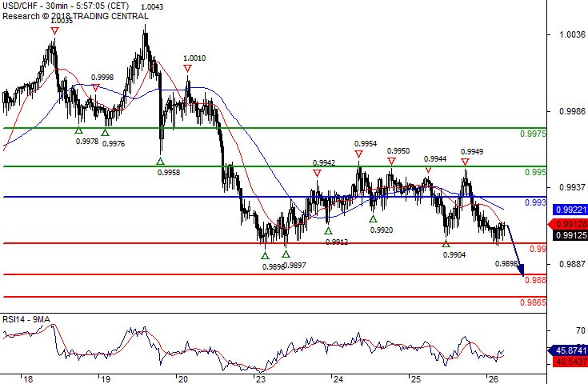
Task: Click the red 40.5437 RSI value tag
Action: (570, 362)
